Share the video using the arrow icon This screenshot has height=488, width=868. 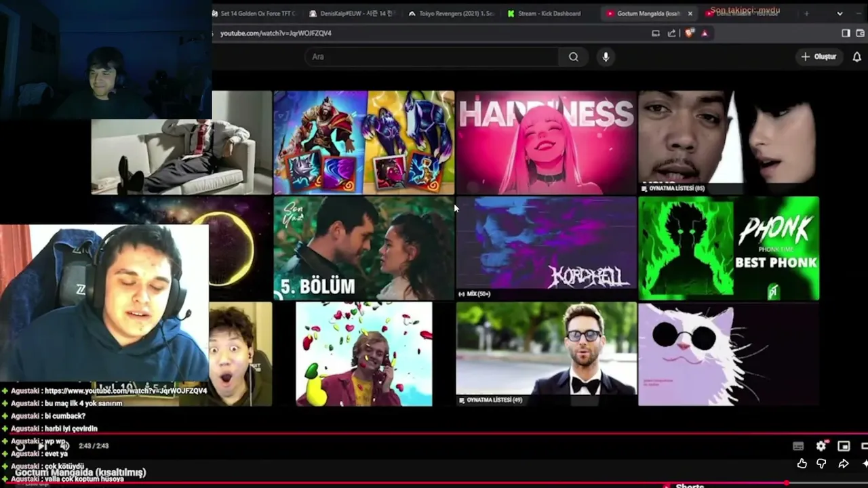[x=844, y=464]
